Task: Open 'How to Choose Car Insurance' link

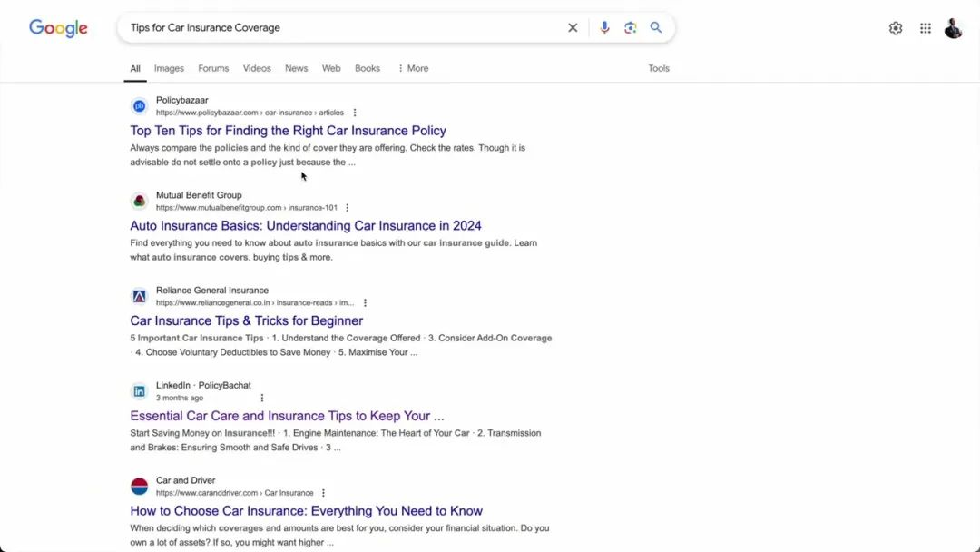Action: [x=306, y=511]
